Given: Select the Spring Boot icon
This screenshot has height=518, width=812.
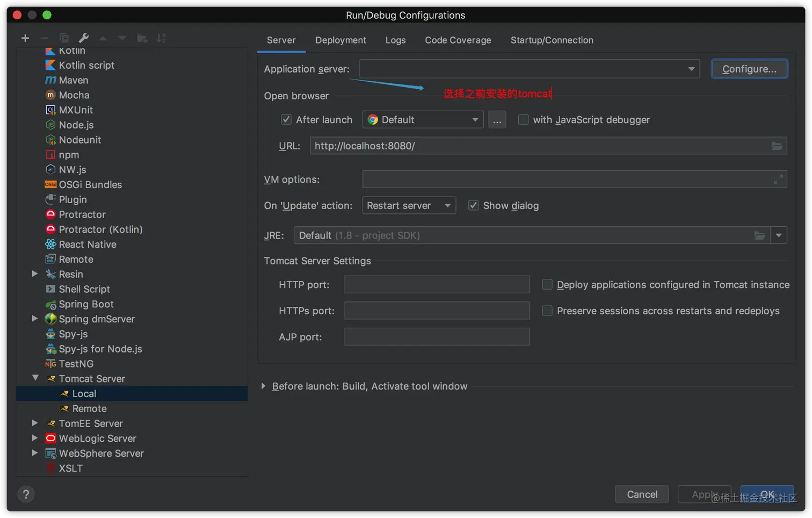Looking at the screenshot, I should 50,304.
